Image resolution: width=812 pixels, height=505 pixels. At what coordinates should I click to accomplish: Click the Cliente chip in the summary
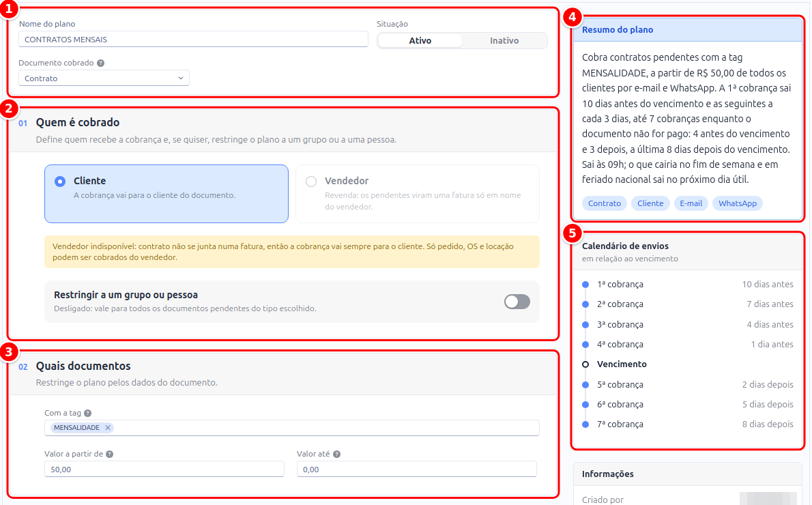[x=650, y=203]
